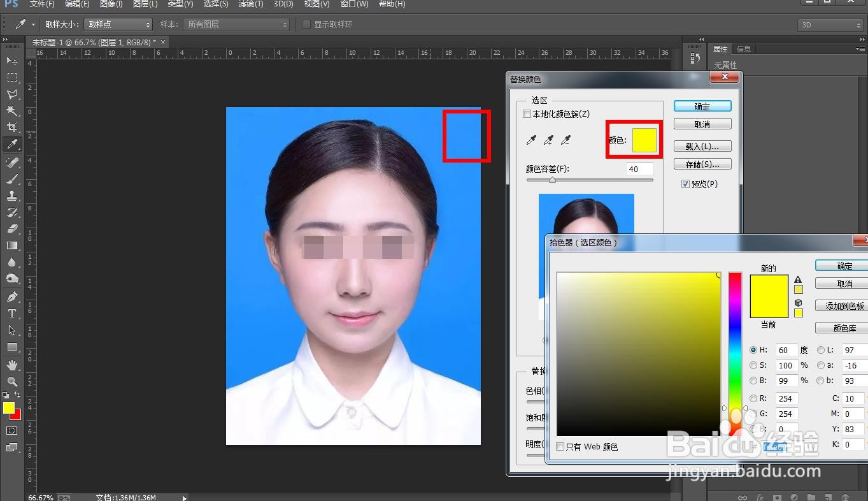Select the Gradient tool

point(11,245)
